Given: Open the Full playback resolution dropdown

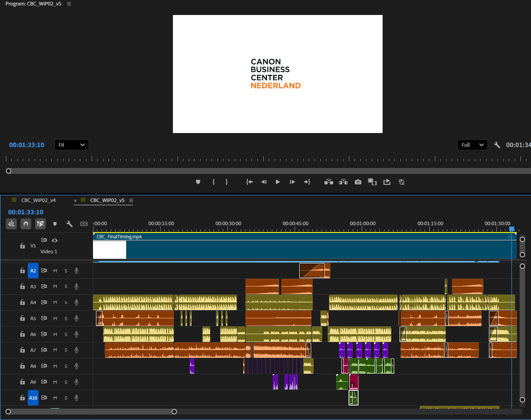Looking at the screenshot, I should coord(472,145).
